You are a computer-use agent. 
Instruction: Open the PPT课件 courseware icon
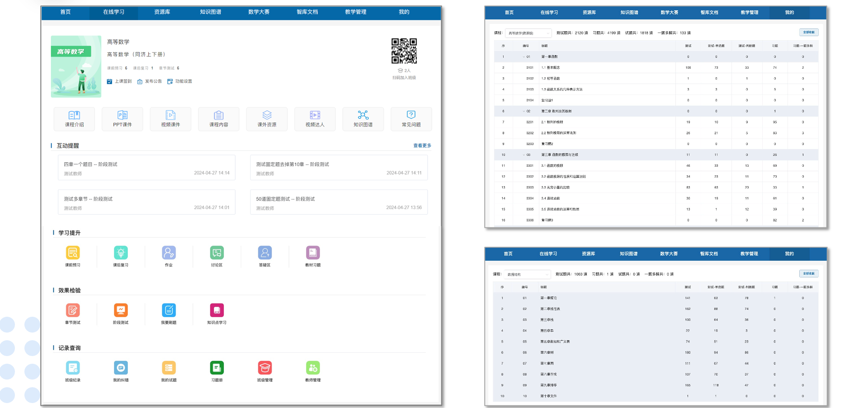[122, 118]
